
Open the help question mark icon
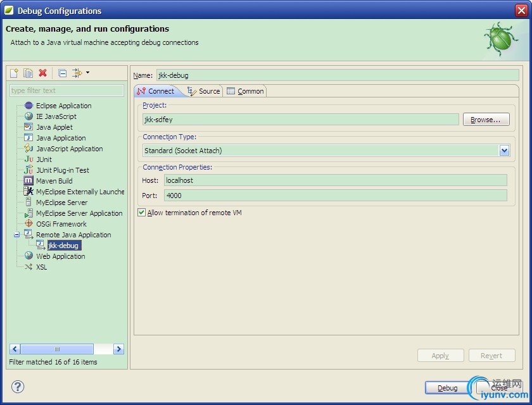pos(18,387)
